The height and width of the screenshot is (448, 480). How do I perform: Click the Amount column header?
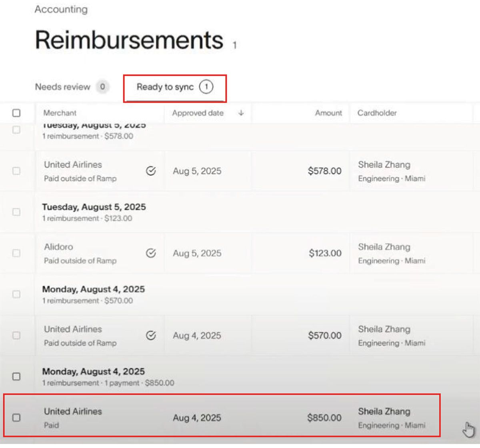pyautogui.click(x=328, y=113)
